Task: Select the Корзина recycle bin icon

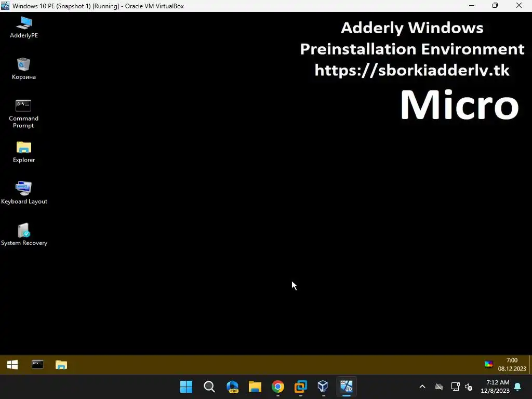Action: pyautogui.click(x=24, y=69)
